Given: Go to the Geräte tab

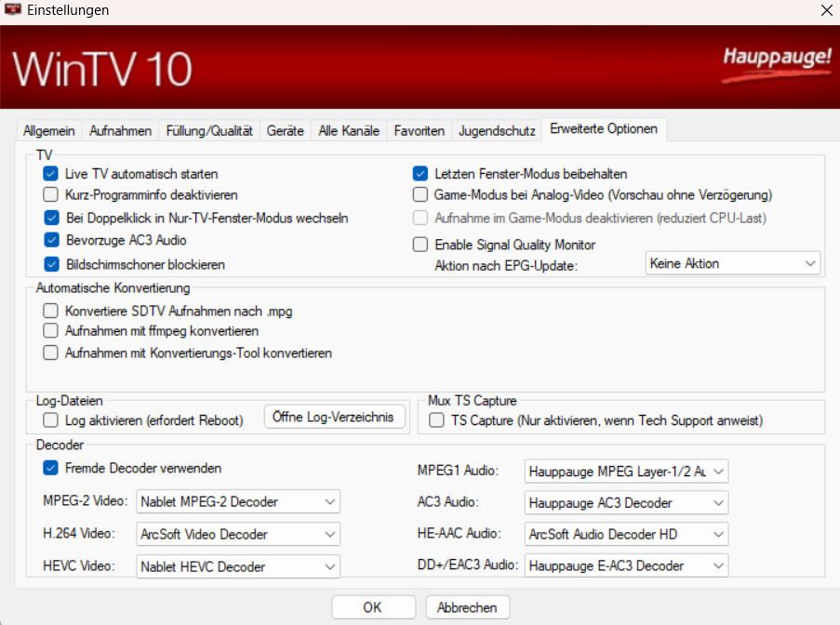Looking at the screenshot, I should point(285,131).
